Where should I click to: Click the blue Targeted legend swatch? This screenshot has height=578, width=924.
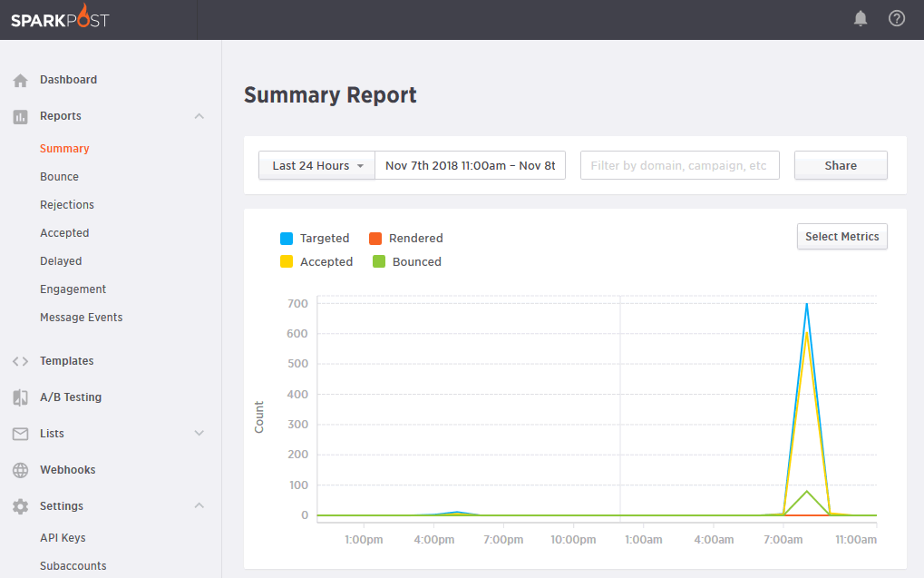click(287, 239)
